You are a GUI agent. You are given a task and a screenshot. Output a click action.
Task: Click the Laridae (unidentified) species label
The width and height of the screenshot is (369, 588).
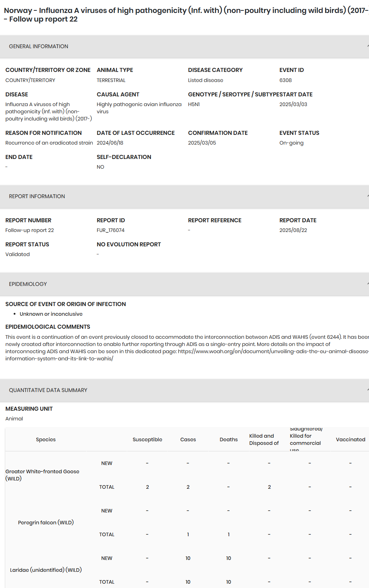pyautogui.click(x=46, y=570)
